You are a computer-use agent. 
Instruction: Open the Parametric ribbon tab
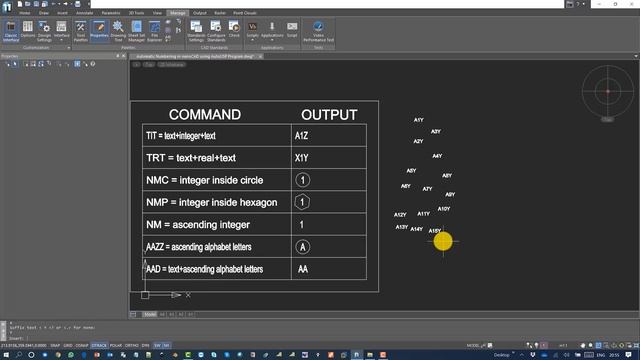[x=111, y=13]
